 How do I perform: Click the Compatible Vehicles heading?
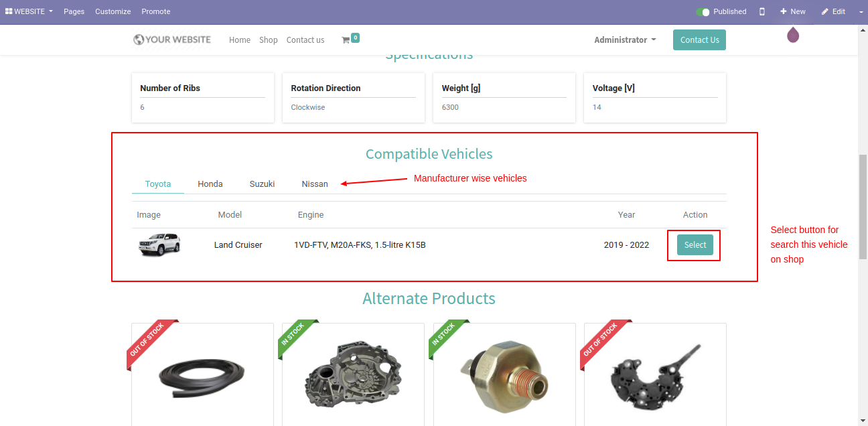429,154
